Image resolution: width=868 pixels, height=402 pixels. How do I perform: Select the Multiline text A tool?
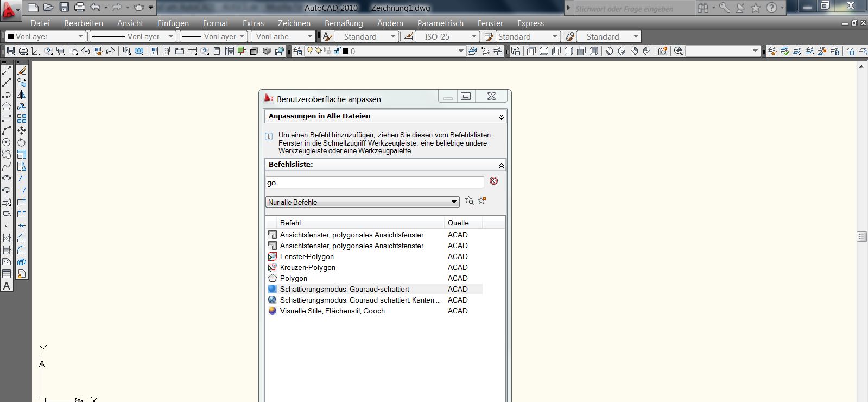(x=7, y=286)
